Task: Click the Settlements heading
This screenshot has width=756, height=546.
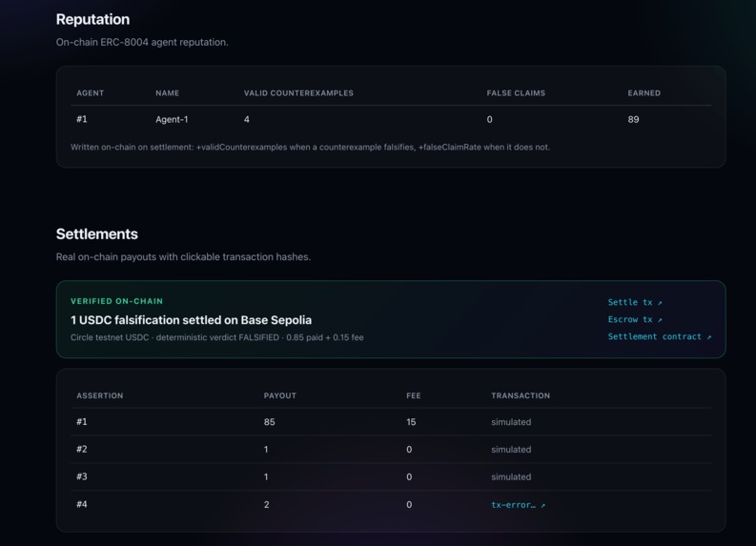Action: tap(97, 233)
